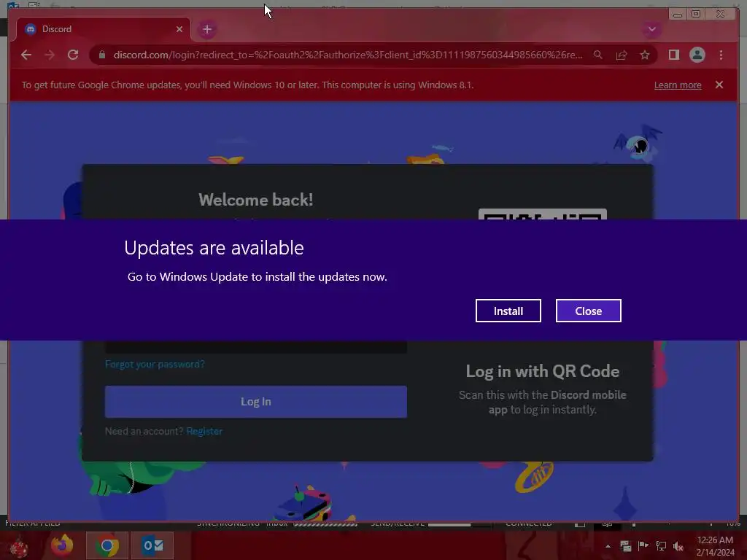Image resolution: width=747 pixels, height=560 pixels.
Task: Expand the tab search dropdown chevron
Action: coord(651,29)
